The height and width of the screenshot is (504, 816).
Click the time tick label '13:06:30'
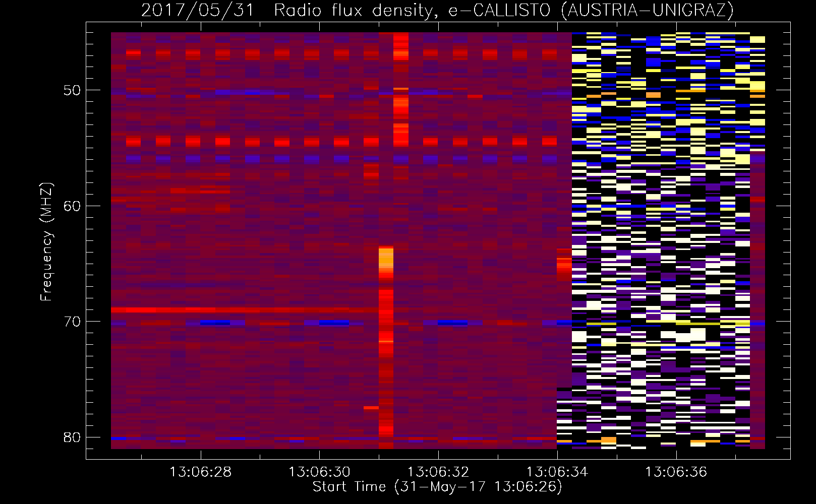pos(319,472)
